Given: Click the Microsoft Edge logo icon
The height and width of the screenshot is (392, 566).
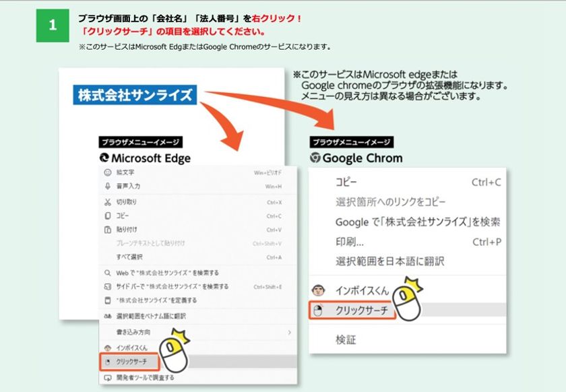Looking at the screenshot, I should point(104,158).
